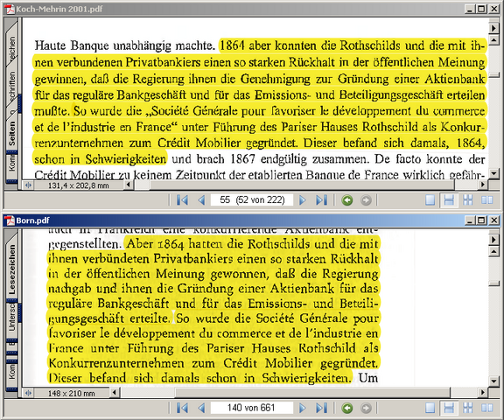Go to last page in Koch-Mehrin window
The image size is (504, 420).
click(321, 200)
